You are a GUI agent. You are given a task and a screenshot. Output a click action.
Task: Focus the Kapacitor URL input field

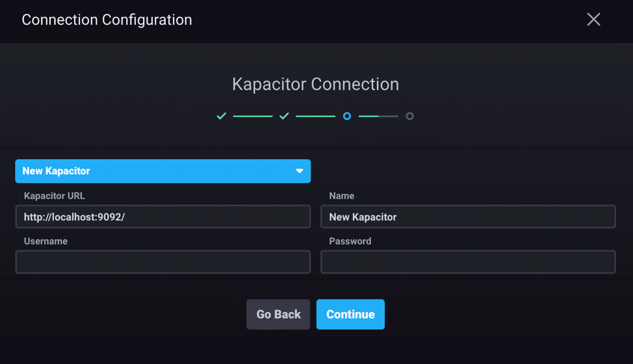[x=162, y=217]
